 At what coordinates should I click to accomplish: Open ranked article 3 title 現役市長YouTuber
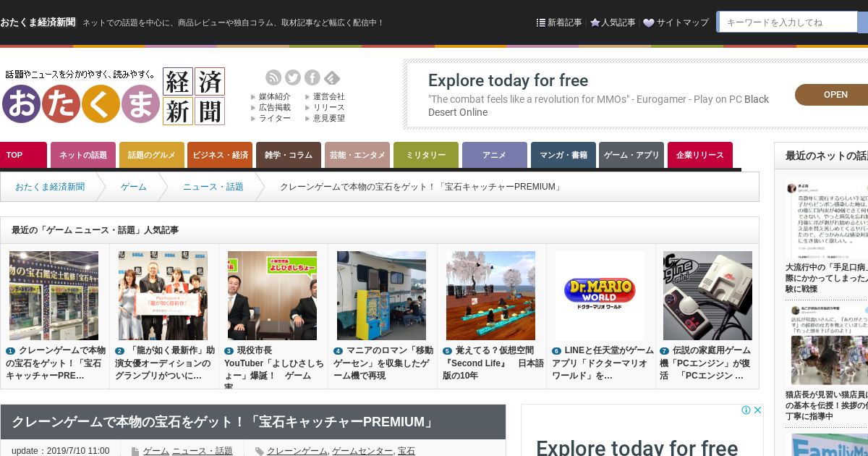pos(274,366)
